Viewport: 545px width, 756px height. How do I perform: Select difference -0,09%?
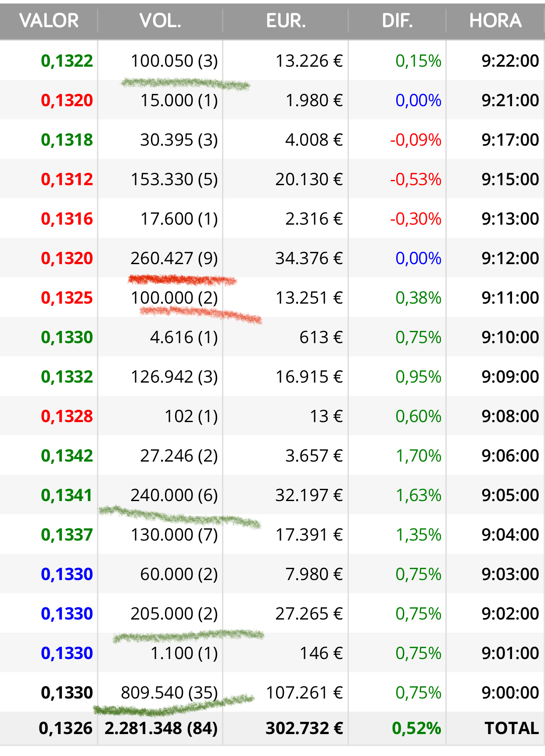point(416,140)
